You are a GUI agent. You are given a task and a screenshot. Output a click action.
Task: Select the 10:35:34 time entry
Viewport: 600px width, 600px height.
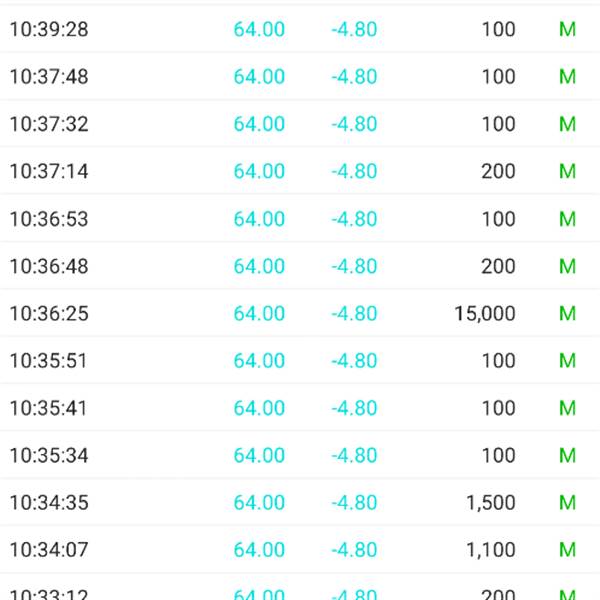point(49,456)
